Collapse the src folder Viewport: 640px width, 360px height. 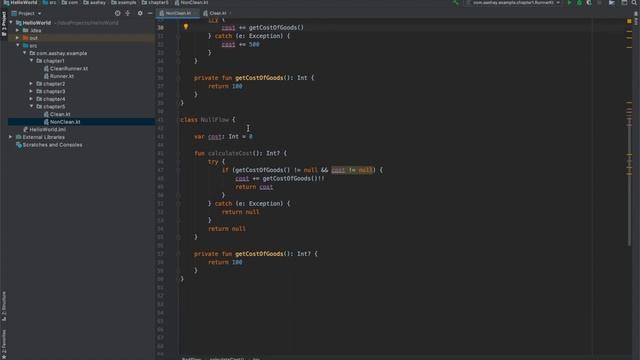[x=18, y=45]
